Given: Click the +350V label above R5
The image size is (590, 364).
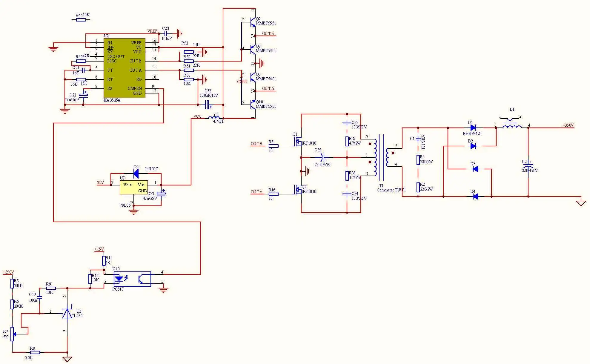Looking at the screenshot, I should pyautogui.click(x=8, y=272).
